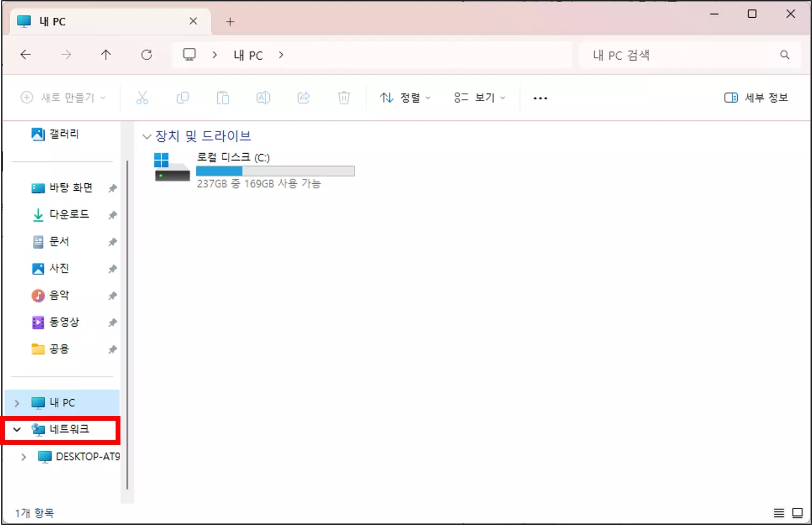
Task: Open the 정렬 sort dropdown
Action: tap(405, 98)
